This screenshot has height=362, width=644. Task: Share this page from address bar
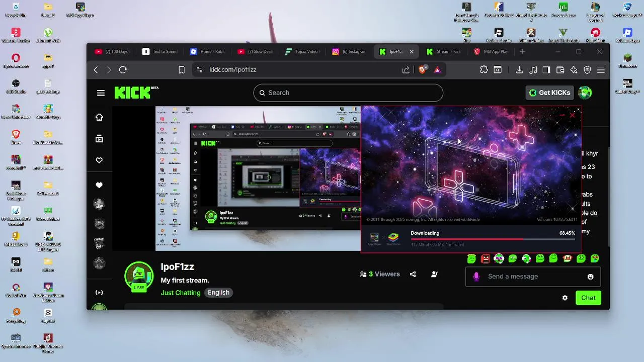point(406,70)
